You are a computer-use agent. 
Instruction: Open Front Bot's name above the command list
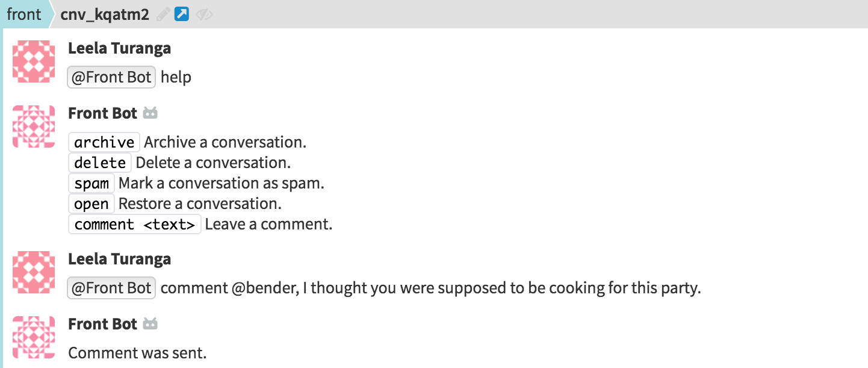point(103,113)
